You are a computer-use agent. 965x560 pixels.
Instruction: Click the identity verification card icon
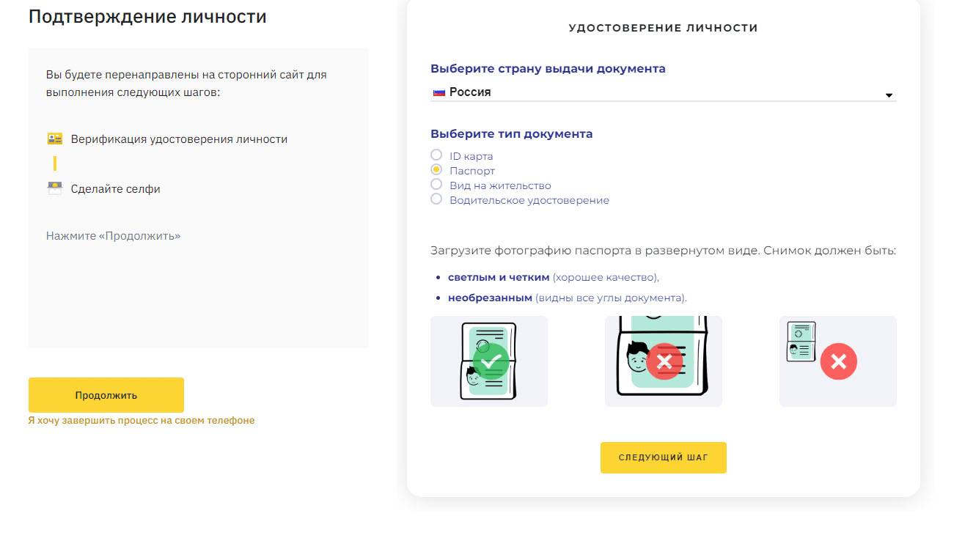point(55,138)
